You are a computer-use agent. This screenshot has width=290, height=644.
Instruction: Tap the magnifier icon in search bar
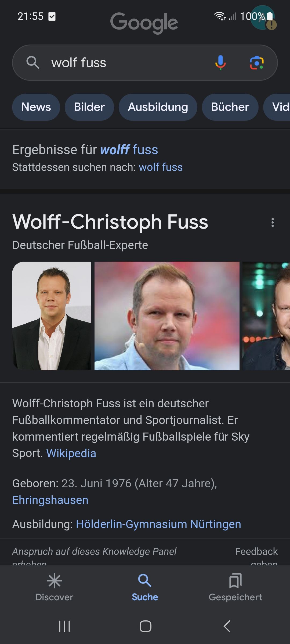pos(33,63)
